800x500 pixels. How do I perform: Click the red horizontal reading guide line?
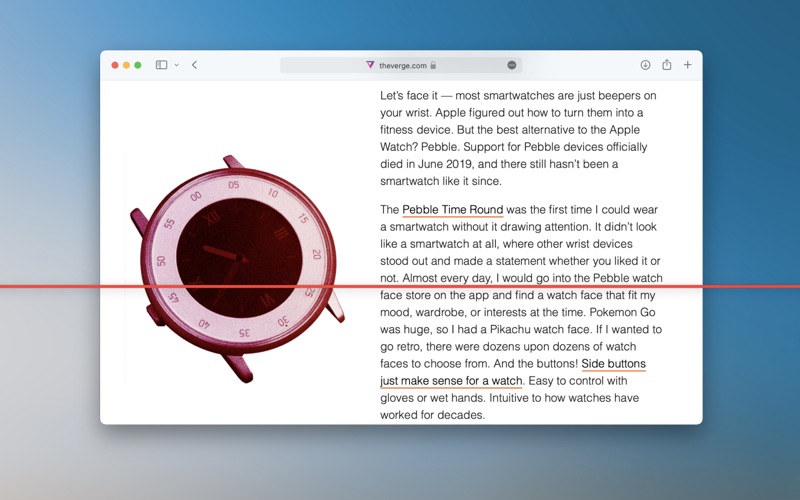tap(400, 286)
